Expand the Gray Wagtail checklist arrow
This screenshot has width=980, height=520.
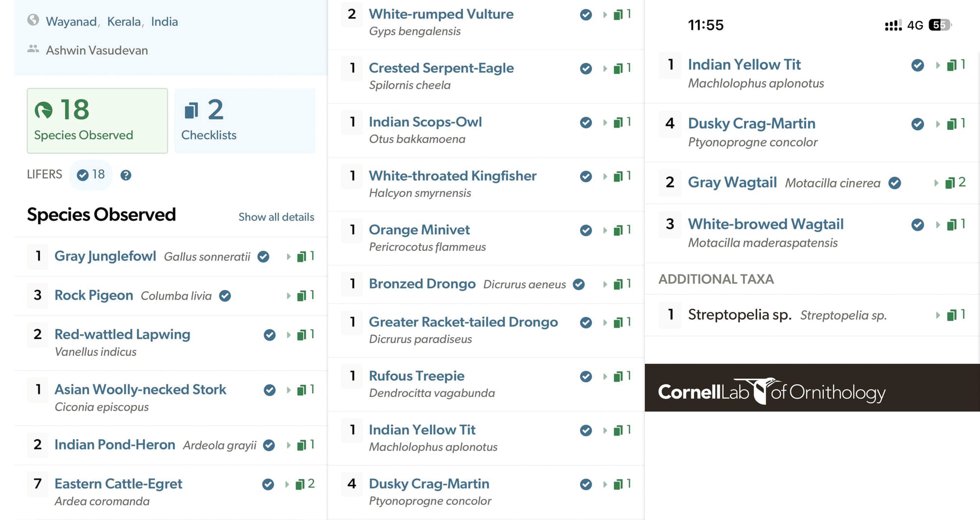pos(936,183)
